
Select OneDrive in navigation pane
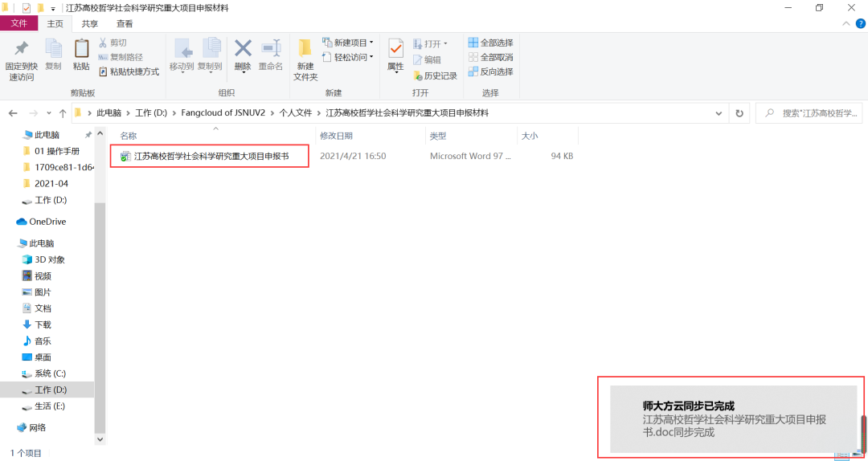(x=42, y=222)
